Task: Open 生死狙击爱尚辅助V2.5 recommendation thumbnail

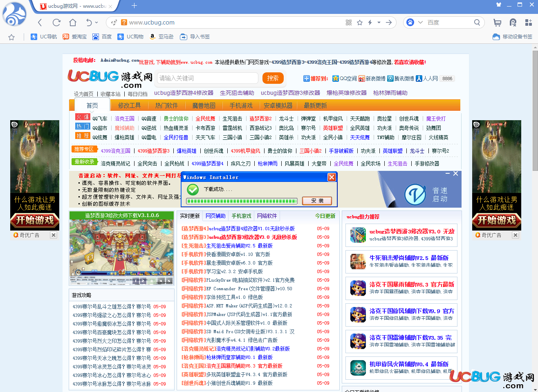Action: pyautogui.click(x=358, y=261)
